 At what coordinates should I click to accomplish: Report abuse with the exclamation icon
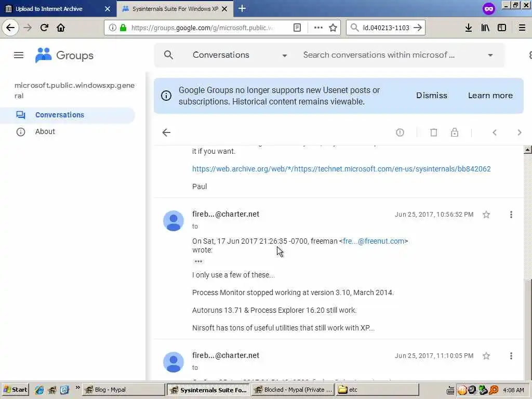[x=400, y=132]
